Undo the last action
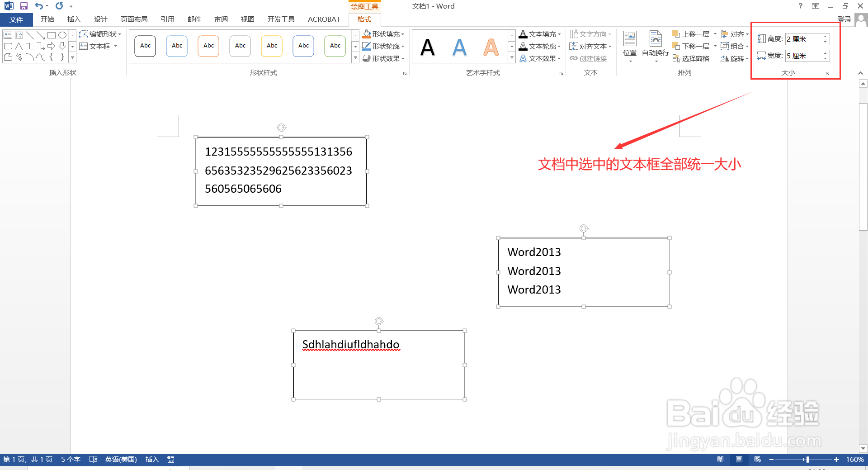The height and width of the screenshot is (470, 868). point(39,6)
